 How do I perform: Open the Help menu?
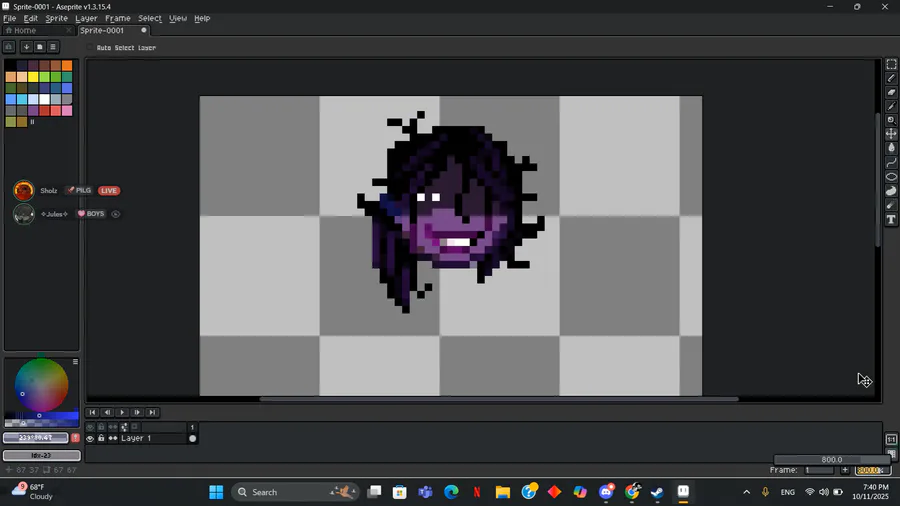202,18
